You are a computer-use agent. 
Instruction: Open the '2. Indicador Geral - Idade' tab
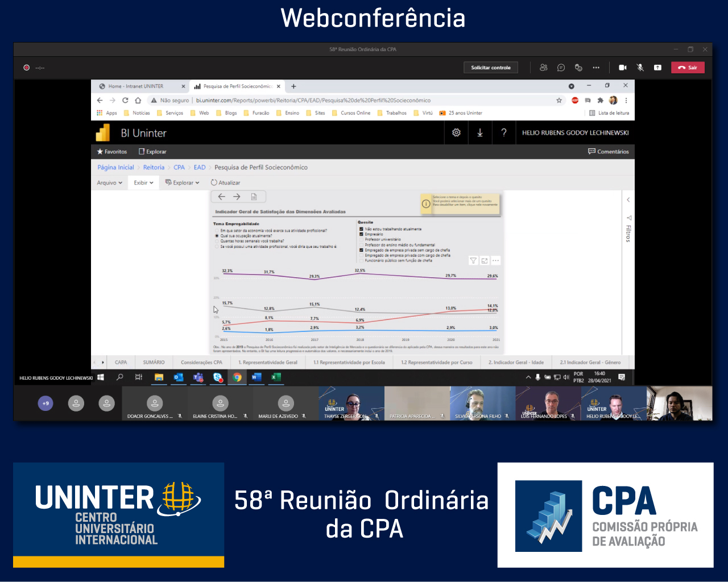[516, 363]
